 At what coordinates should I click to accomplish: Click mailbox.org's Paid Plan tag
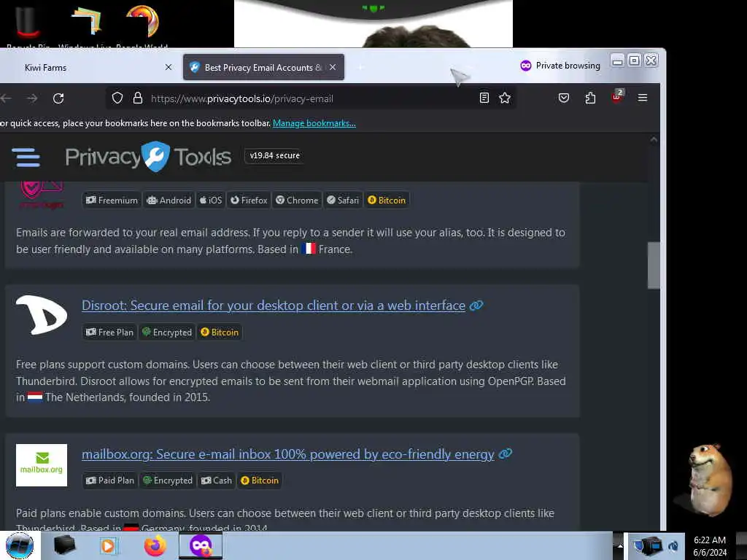click(x=110, y=481)
